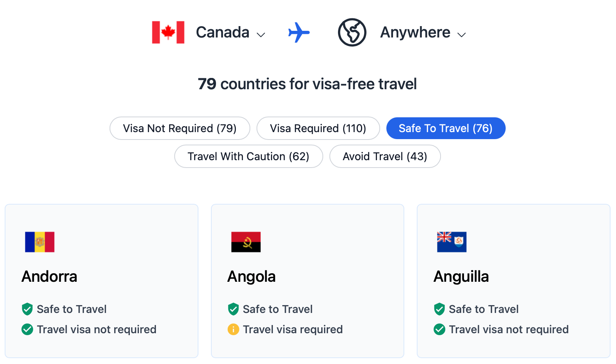Click Angola's yellow visa required info icon
The width and height of the screenshot is (616, 364).
point(233,329)
